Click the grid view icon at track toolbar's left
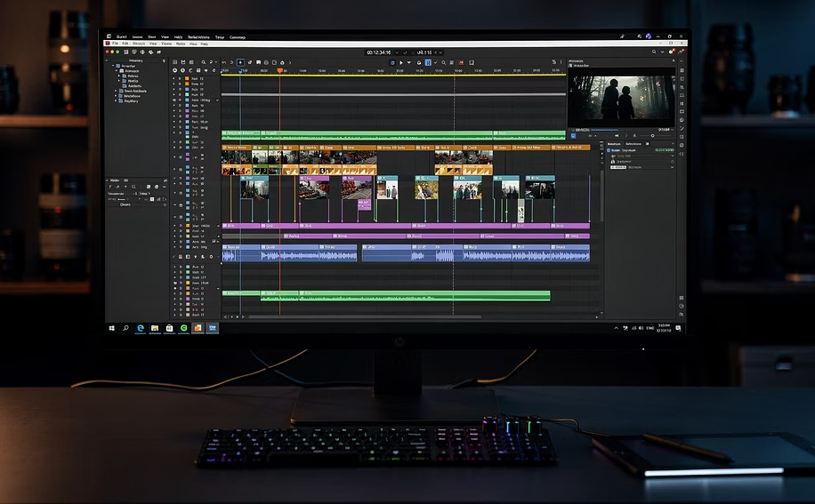Image resolution: width=815 pixels, height=504 pixels. [x=174, y=62]
